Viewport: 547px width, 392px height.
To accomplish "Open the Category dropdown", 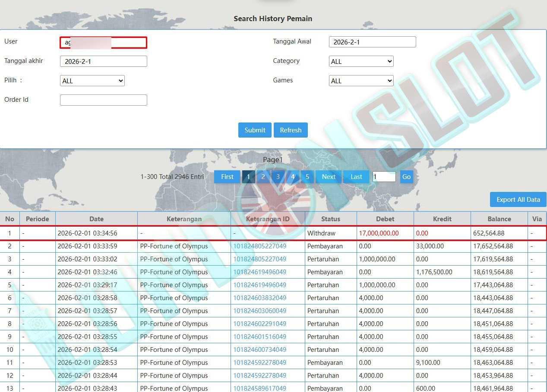I will point(361,62).
